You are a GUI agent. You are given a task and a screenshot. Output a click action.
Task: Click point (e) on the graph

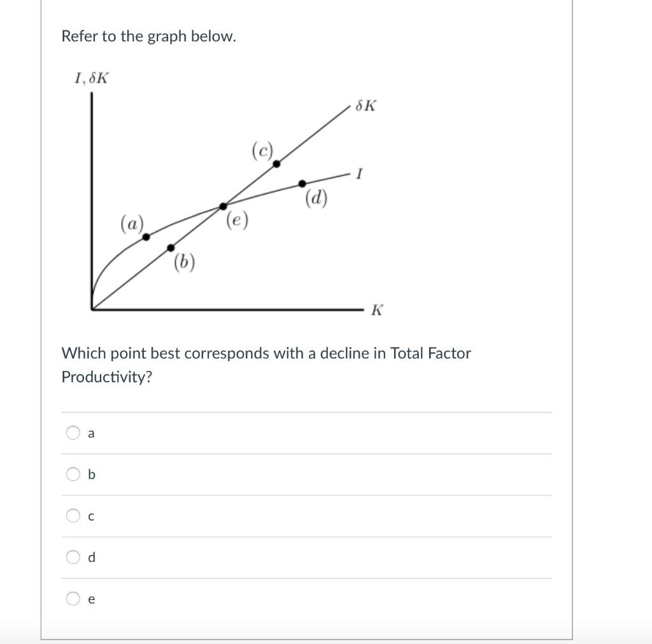(x=223, y=205)
